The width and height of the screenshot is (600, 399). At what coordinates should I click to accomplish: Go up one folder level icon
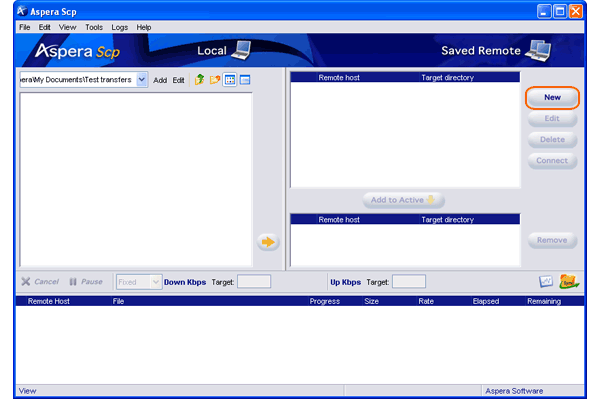pyautogui.click(x=199, y=80)
